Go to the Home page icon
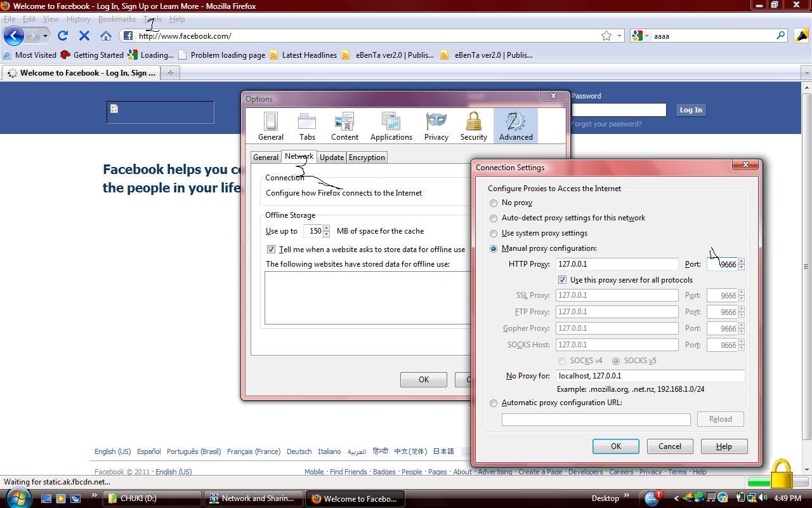Viewport: 812px width, 508px height. [x=106, y=36]
